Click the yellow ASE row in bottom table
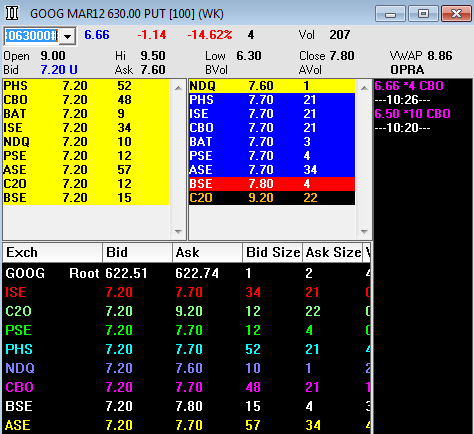The width and height of the screenshot is (474, 434). coord(187,425)
